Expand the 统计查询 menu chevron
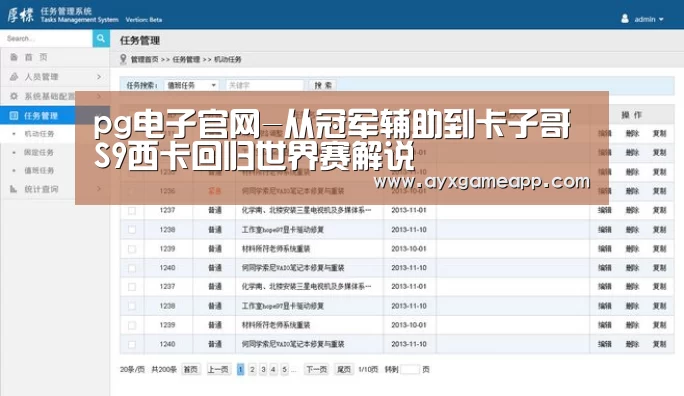This screenshot has width=684, height=396. [99, 189]
